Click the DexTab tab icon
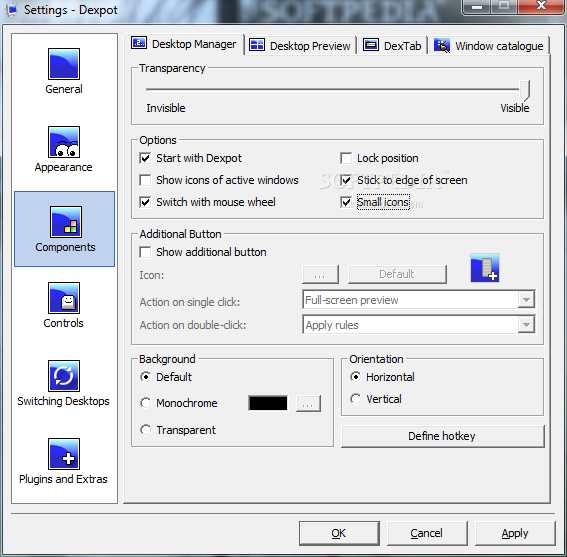Image resolution: width=567 pixels, height=557 pixels. coord(371,45)
